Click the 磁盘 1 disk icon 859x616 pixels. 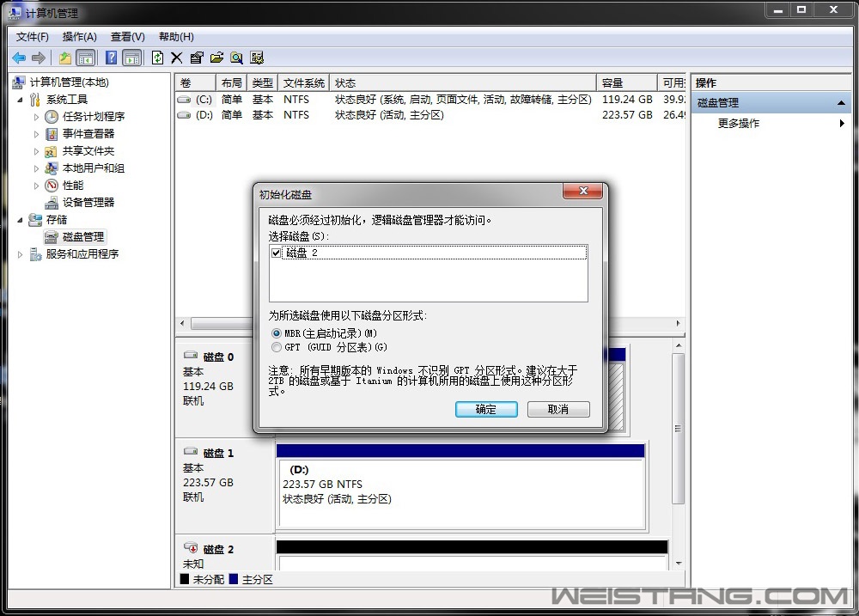(x=190, y=452)
